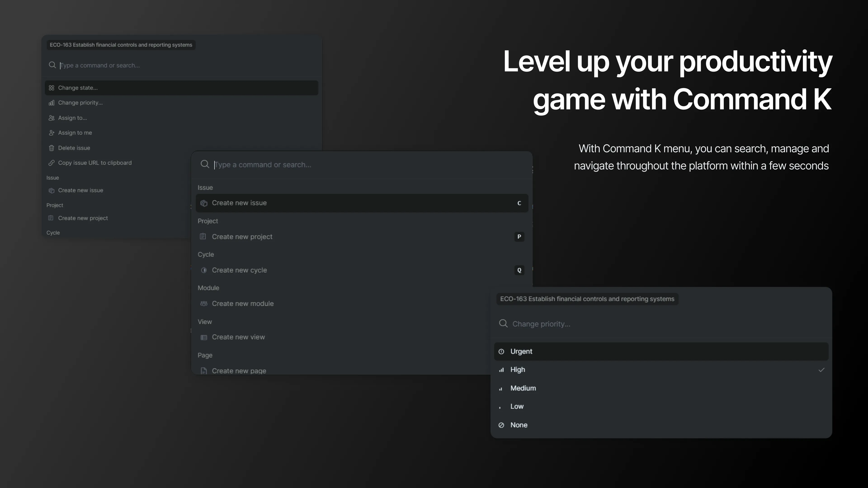Select the Change state icon
Image resolution: width=868 pixels, height=488 pixels.
(x=52, y=88)
